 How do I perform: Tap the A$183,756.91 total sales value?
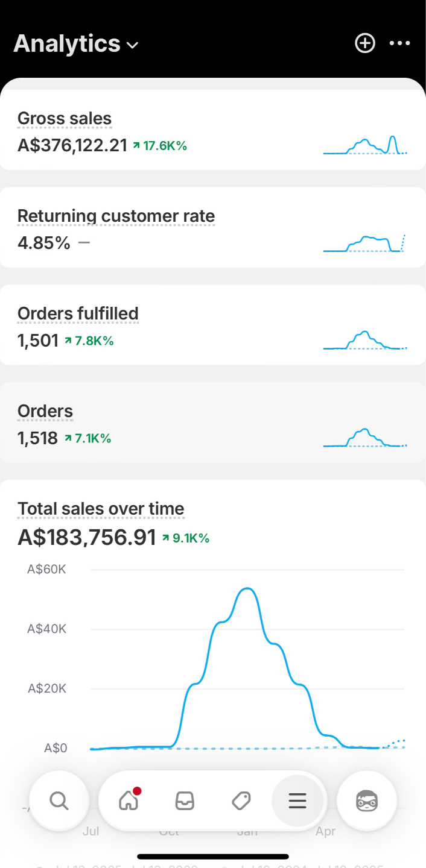tap(87, 537)
